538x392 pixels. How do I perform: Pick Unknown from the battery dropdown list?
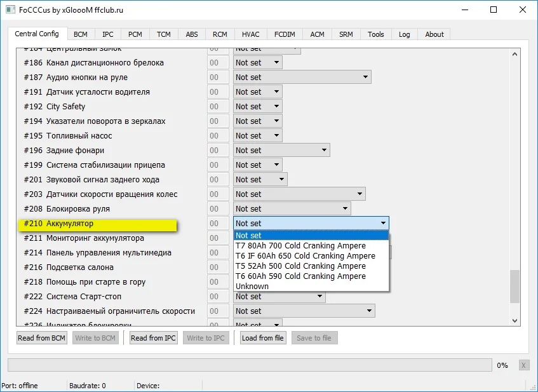(x=252, y=287)
